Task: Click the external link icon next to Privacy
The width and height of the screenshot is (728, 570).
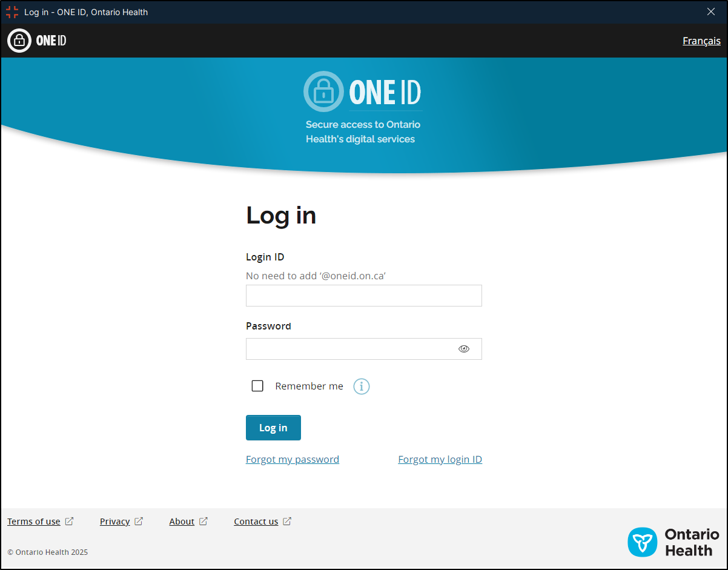Action: [139, 521]
